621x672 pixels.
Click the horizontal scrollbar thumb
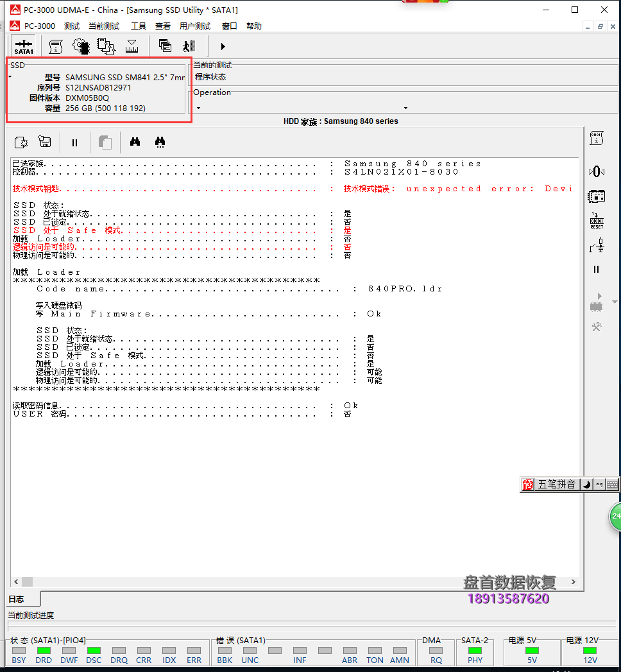[x=27, y=582]
